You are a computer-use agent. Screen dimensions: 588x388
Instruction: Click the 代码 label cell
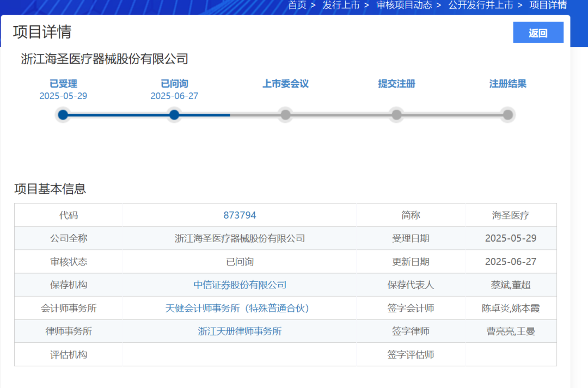68,215
